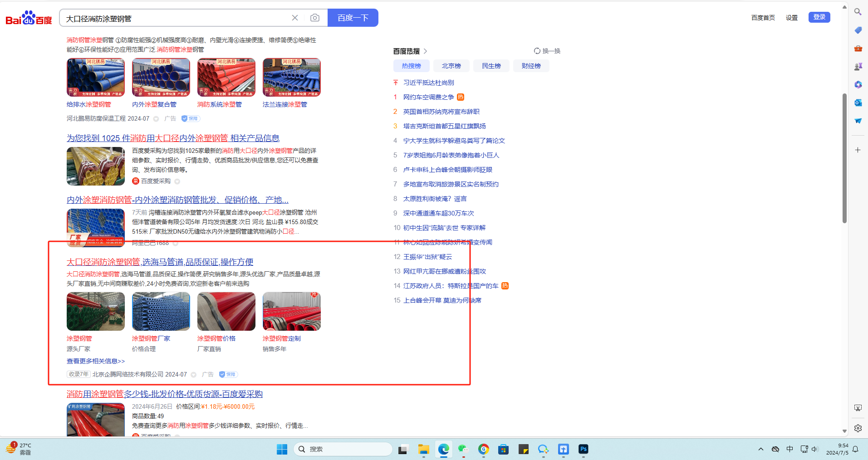Viewport: 868px width, 460px height.
Task: Open the weather widget showing 27°C
Action: pos(19,449)
